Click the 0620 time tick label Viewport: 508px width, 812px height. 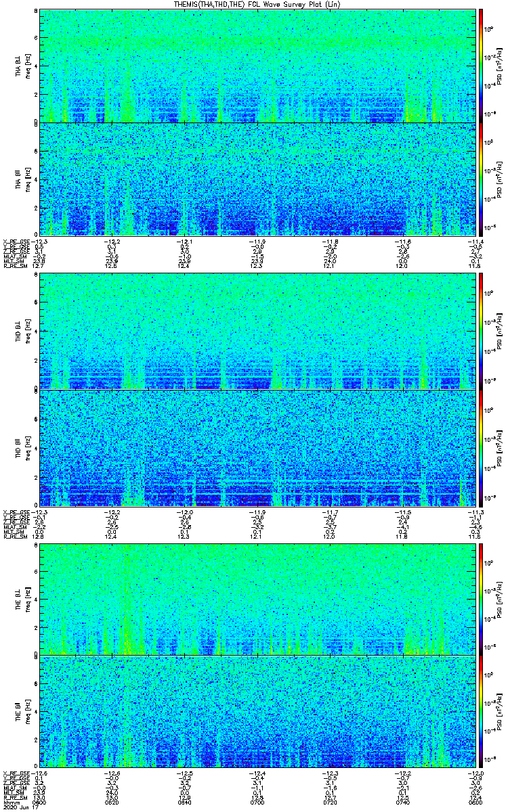pyautogui.click(x=112, y=803)
